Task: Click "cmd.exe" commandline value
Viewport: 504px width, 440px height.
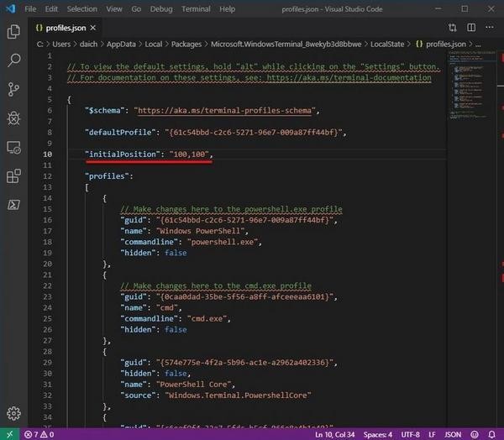Action: coord(207,318)
